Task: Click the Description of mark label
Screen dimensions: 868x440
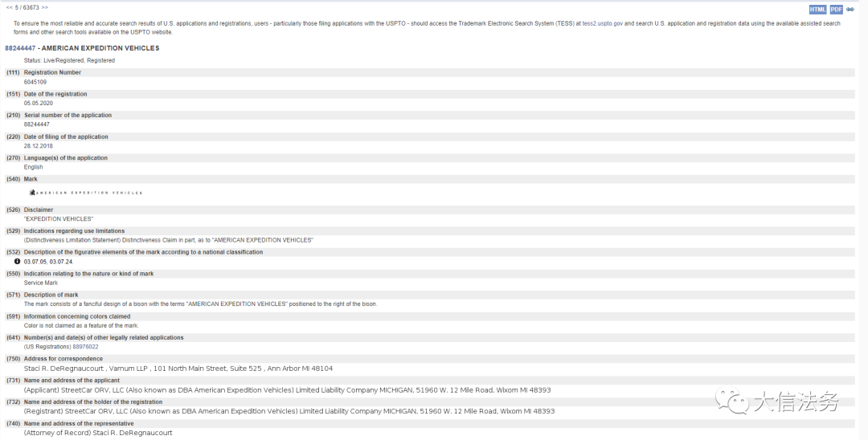Action: coord(51,295)
